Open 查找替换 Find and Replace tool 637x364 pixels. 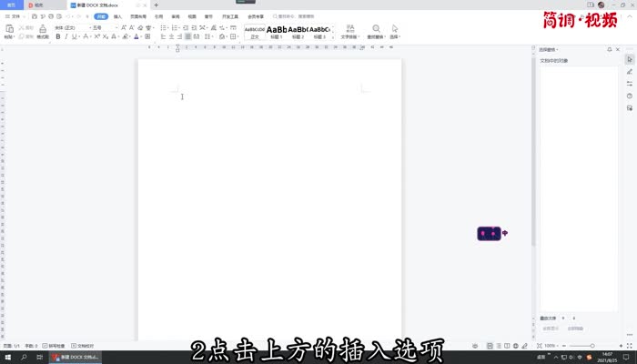(376, 31)
